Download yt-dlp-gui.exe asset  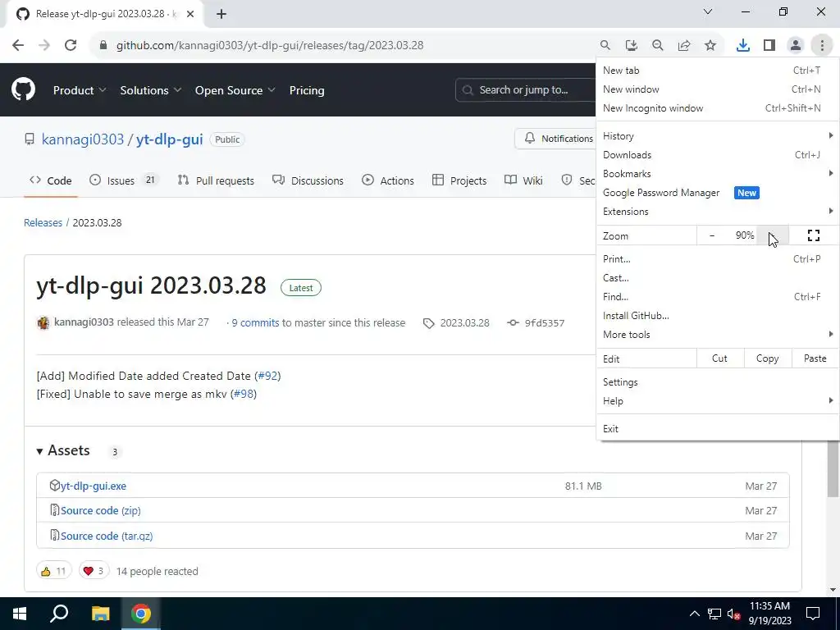point(94,486)
